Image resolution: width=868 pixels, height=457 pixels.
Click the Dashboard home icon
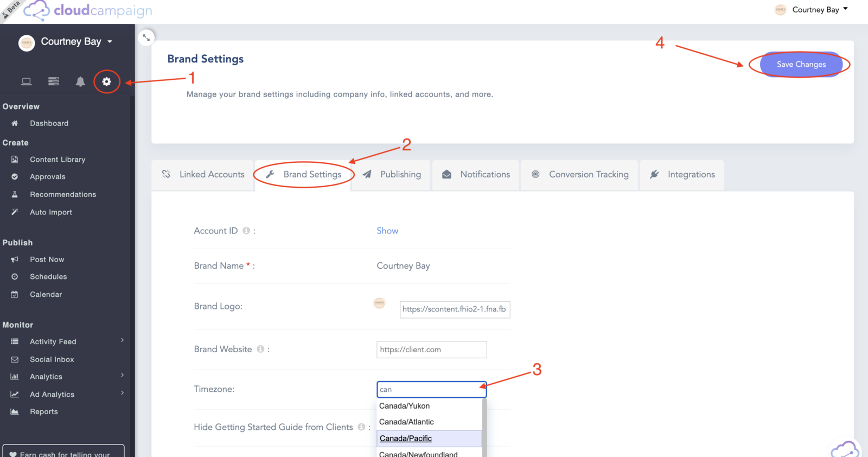(15, 123)
